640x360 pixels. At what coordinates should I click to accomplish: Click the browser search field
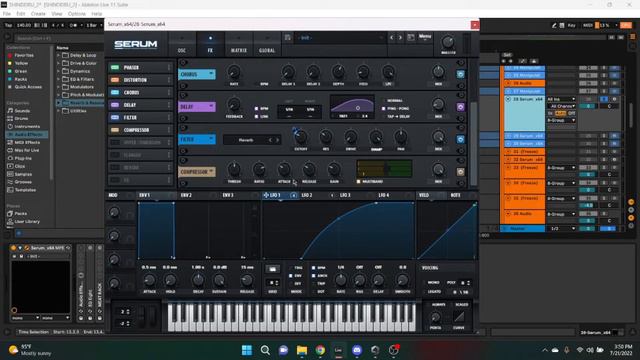point(58,38)
